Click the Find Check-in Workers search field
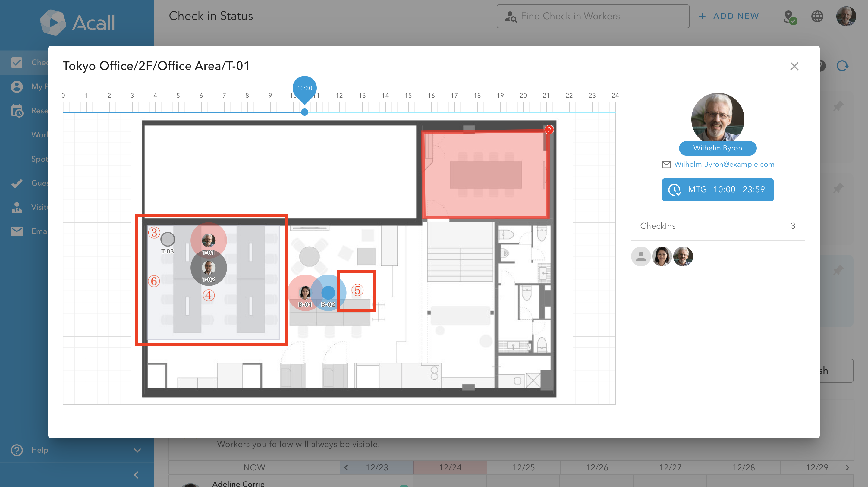The image size is (868, 487). [x=593, y=16]
